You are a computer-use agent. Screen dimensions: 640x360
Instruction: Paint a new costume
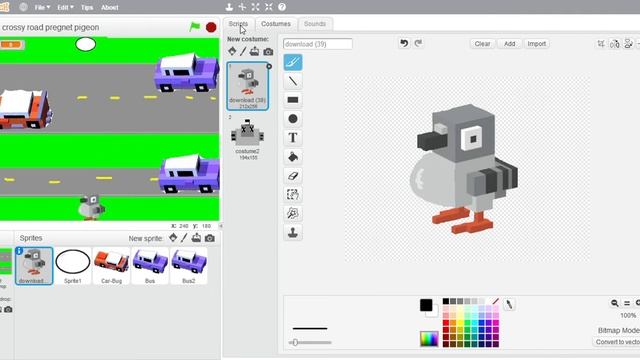243,51
